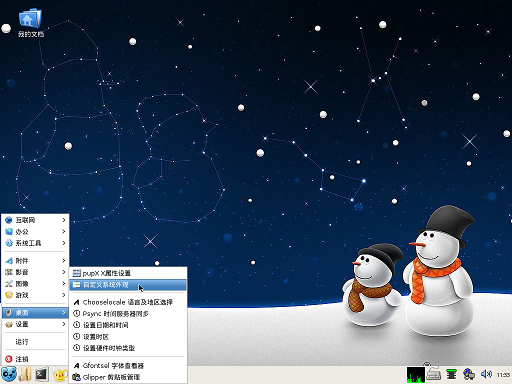Click the 注销 logout item
The height and width of the screenshot is (384, 512).
(35, 359)
